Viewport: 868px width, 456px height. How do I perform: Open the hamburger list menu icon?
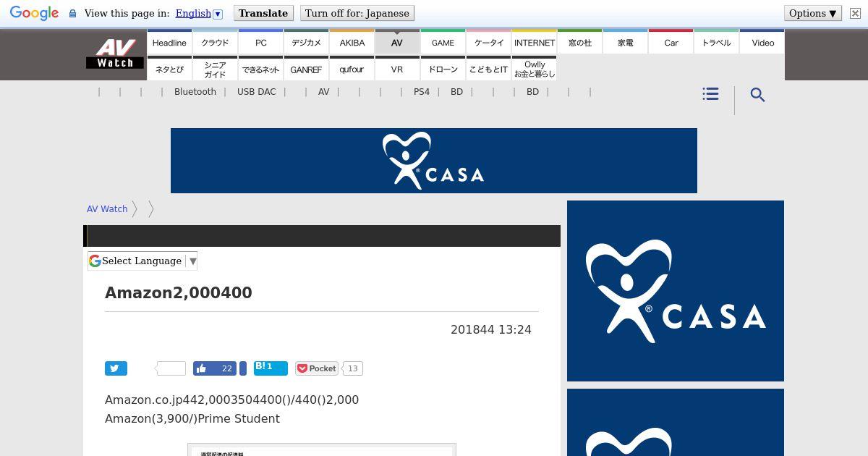coord(710,94)
